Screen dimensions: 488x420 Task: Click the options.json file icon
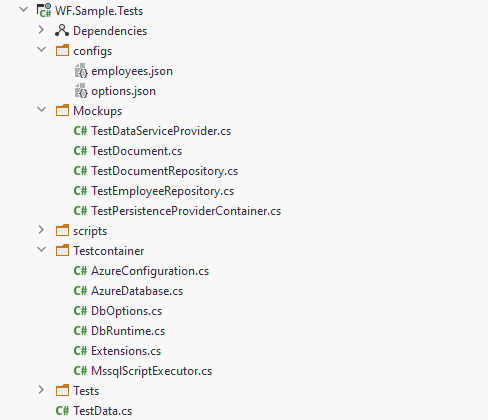(81, 91)
